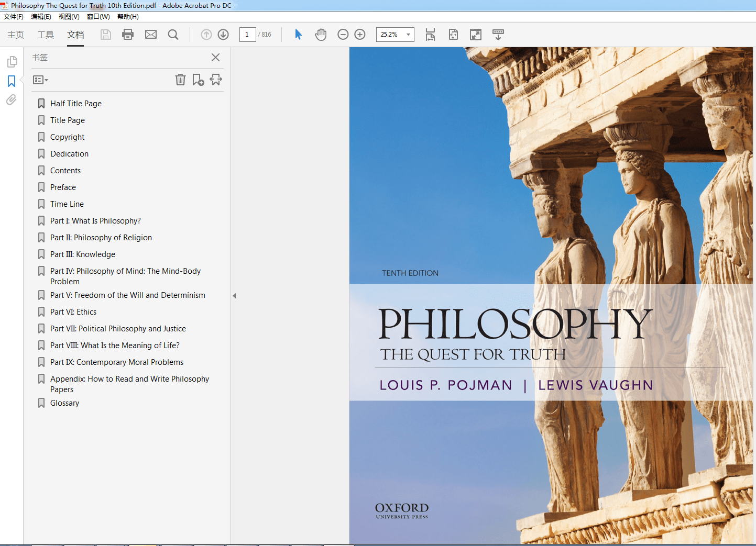Select the arrow Selection tool
The height and width of the screenshot is (546, 756).
[298, 34]
